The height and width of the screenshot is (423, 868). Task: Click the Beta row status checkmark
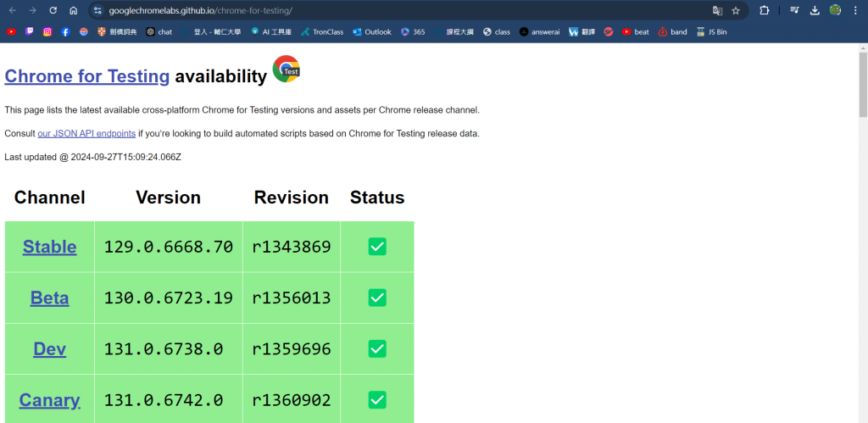click(377, 298)
